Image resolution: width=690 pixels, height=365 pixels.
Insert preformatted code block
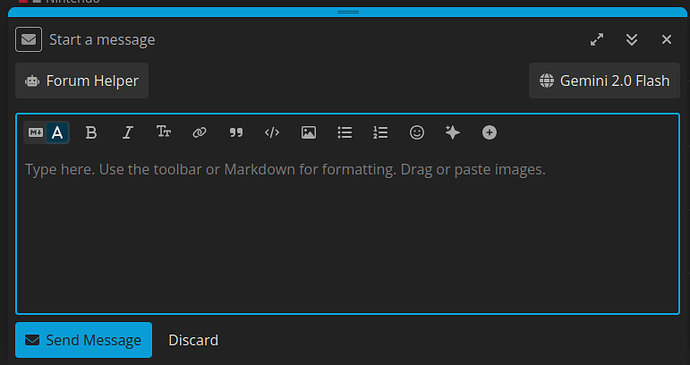tap(272, 133)
